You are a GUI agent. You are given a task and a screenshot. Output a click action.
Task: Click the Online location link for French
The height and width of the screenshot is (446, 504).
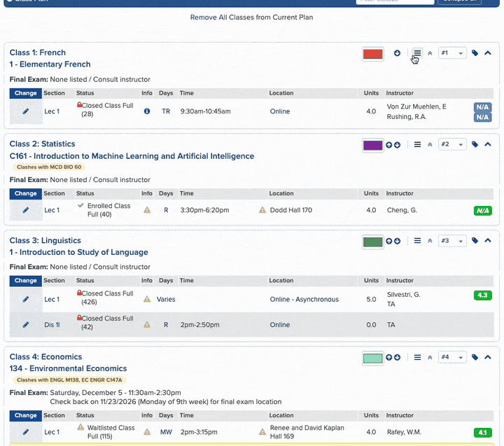point(279,111)
